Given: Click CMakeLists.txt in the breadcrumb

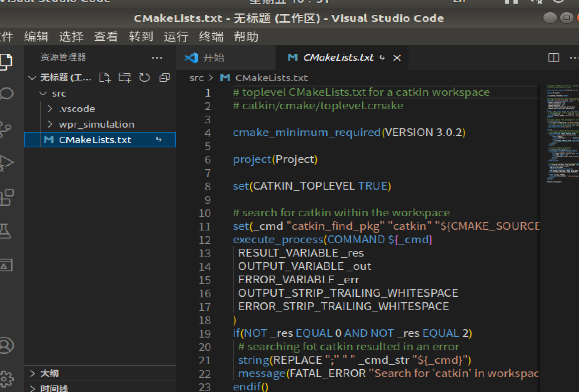Looking at the screenshot, I should click(x=272, y=78).
